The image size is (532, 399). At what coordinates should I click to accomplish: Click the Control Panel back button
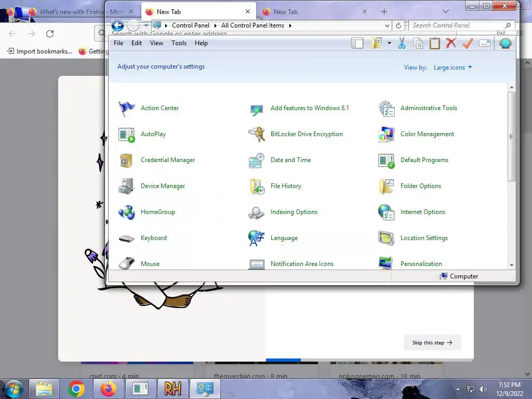(x=118, y=25)
